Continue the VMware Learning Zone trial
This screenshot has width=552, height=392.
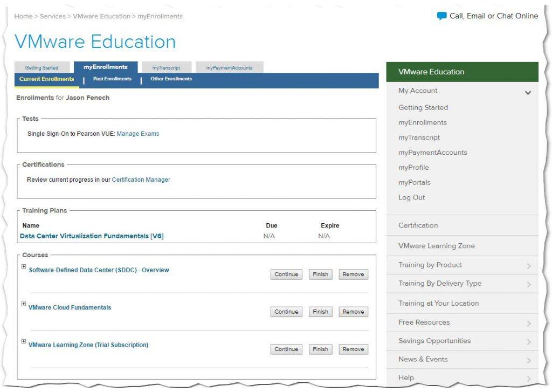click(286, 349)
